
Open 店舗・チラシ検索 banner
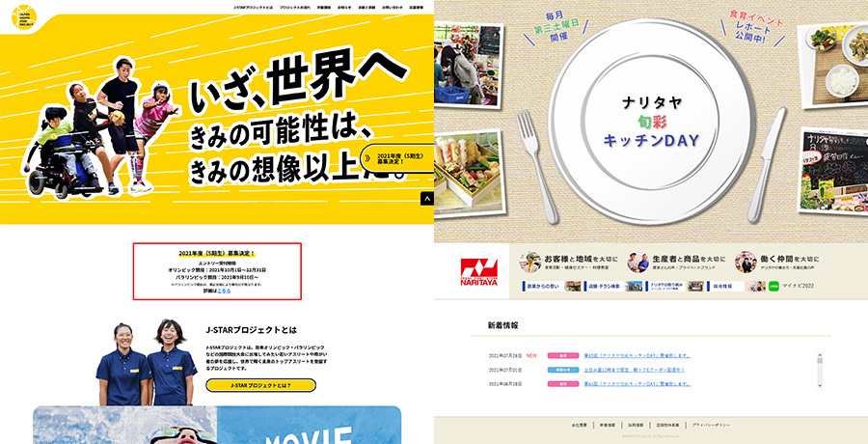pos(612,286)
